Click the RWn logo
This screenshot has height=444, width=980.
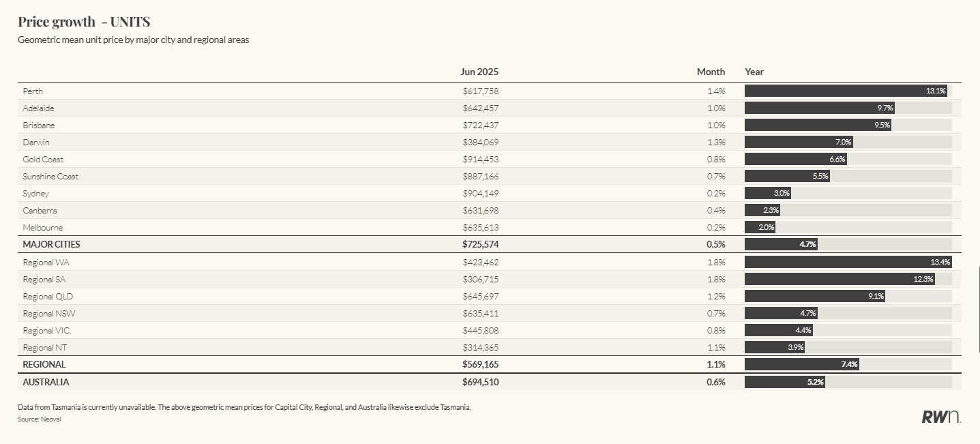pyautogui.click(x=941, y=417)
